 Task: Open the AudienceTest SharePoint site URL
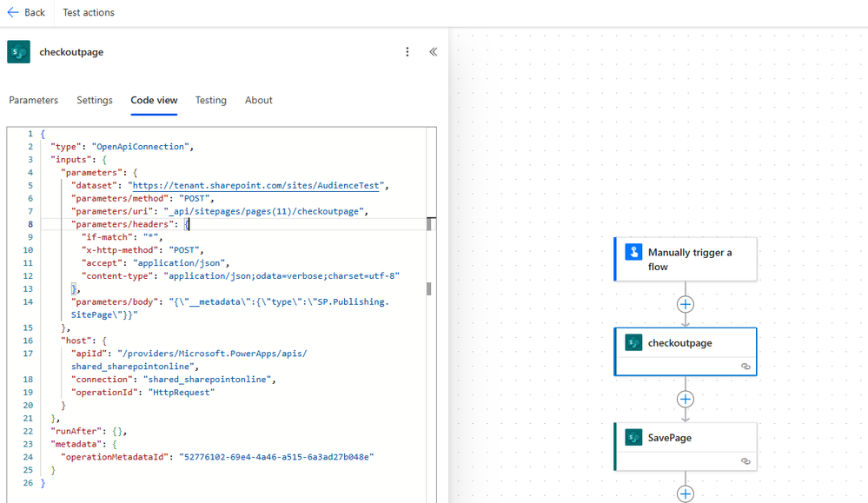pos(258,186)
